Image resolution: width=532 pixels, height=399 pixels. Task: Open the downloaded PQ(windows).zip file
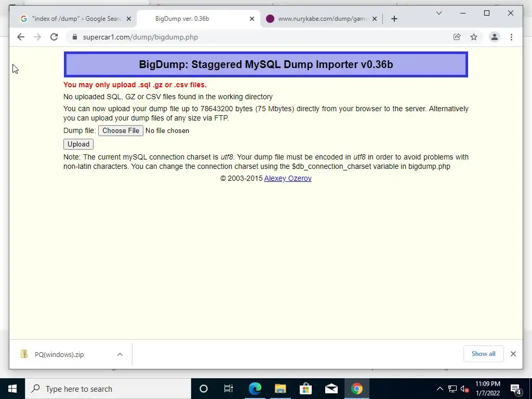[59, 354]
